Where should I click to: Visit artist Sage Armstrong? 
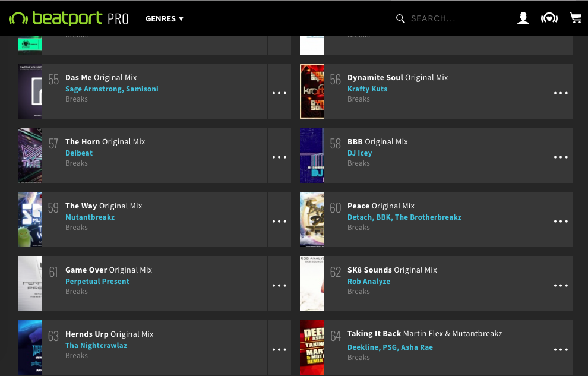pyautogui.click(x=94, y=89)
